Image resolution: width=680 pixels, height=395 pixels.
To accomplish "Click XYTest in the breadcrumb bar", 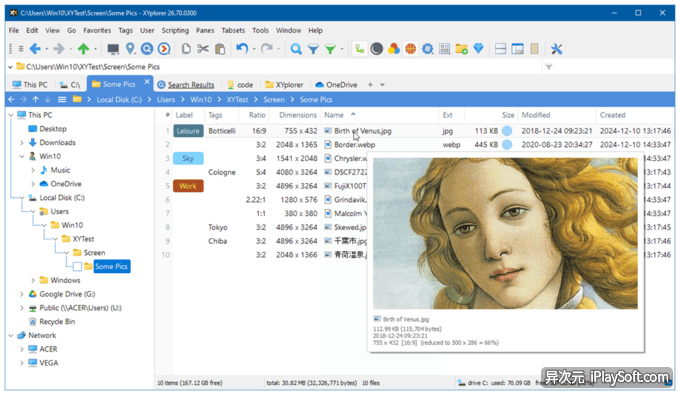I will tap(238, 100).
